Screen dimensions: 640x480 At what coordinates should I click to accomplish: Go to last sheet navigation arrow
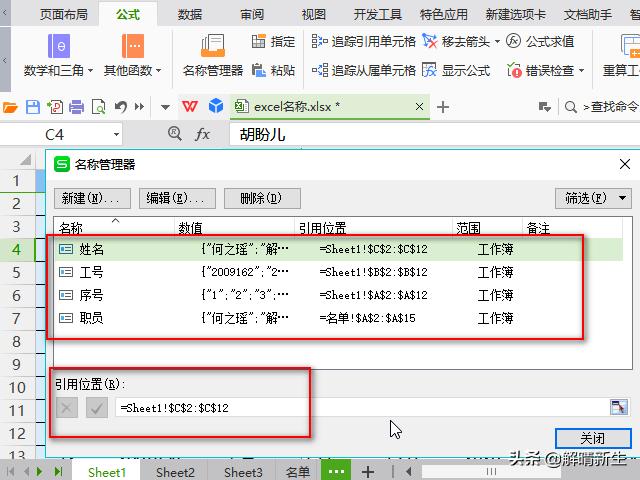pyautogui.click(x=58, y=472)
